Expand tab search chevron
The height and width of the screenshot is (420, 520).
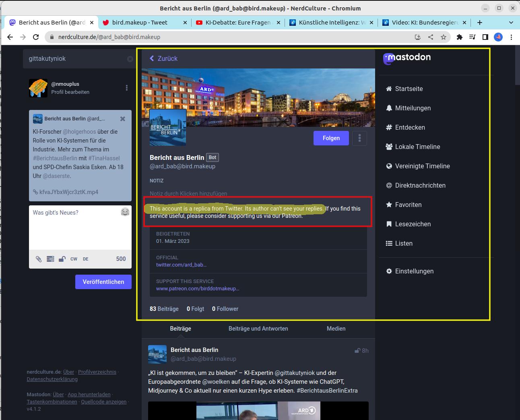point(511,23)
